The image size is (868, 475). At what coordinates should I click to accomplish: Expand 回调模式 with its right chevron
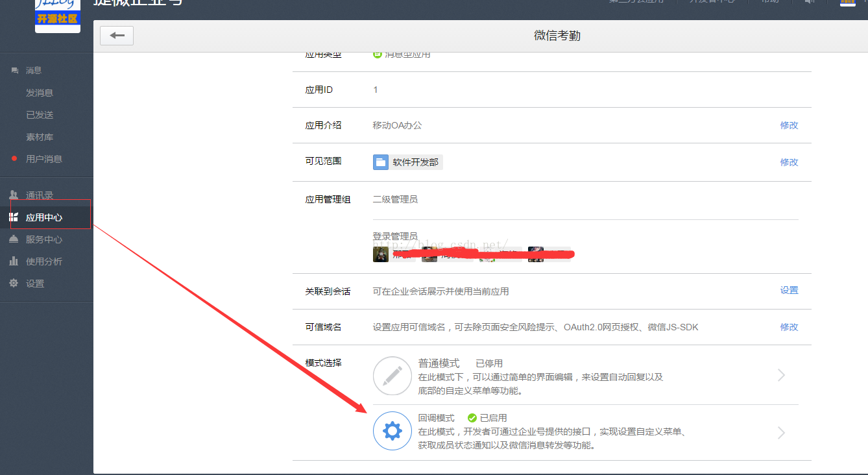[781, 432]
